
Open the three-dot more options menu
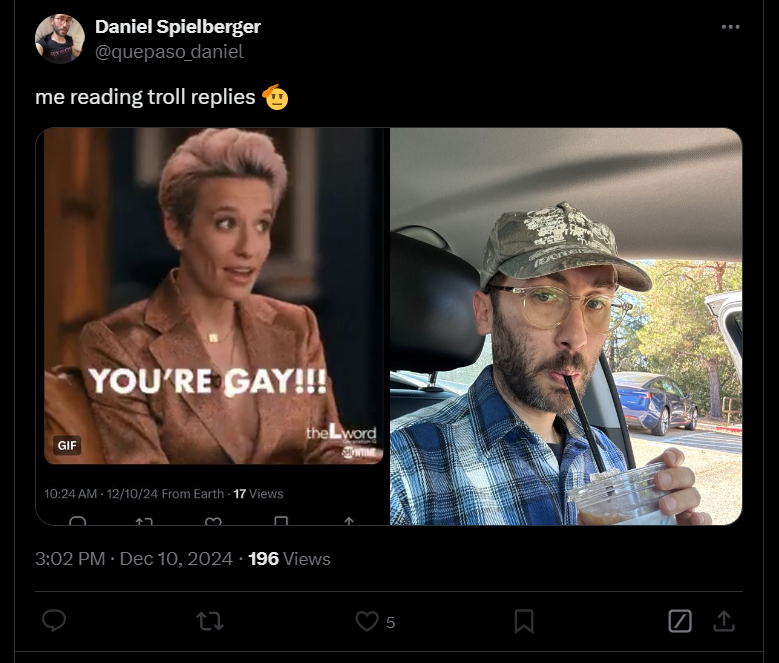click(x=730, y=27)
